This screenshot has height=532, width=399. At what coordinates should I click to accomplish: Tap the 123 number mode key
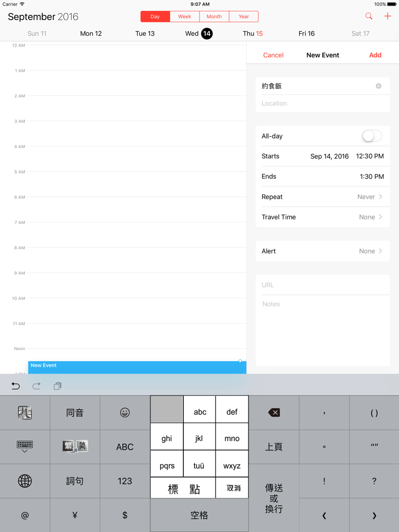point(125,481)
